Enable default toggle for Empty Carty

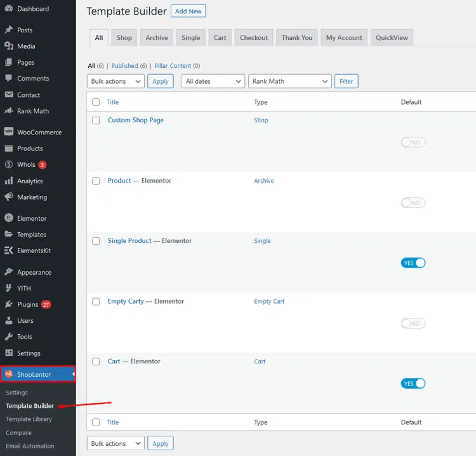(413, 323)
